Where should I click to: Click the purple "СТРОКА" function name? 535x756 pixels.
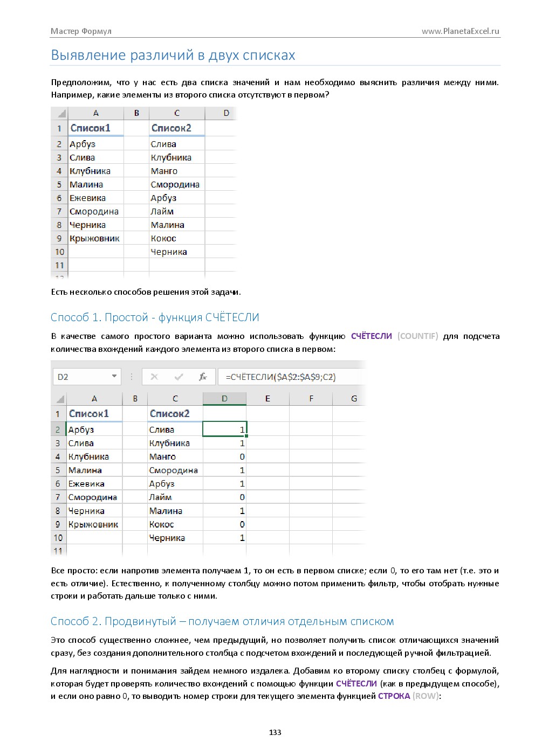(394, 696)
